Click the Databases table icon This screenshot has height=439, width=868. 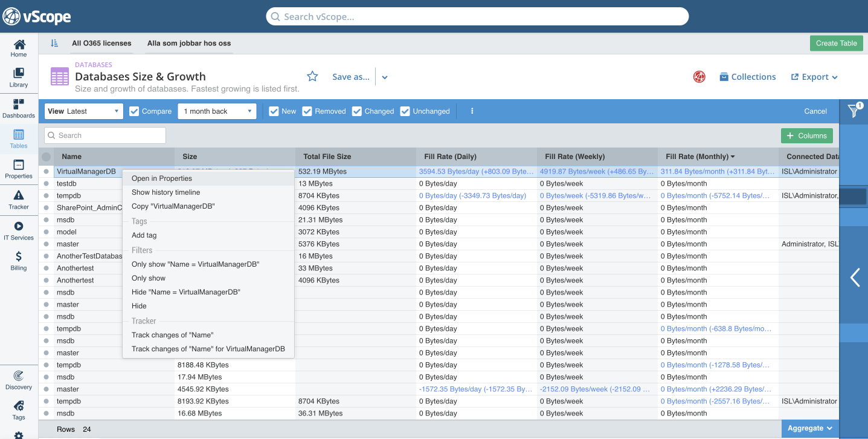click(x=60, y=77)
